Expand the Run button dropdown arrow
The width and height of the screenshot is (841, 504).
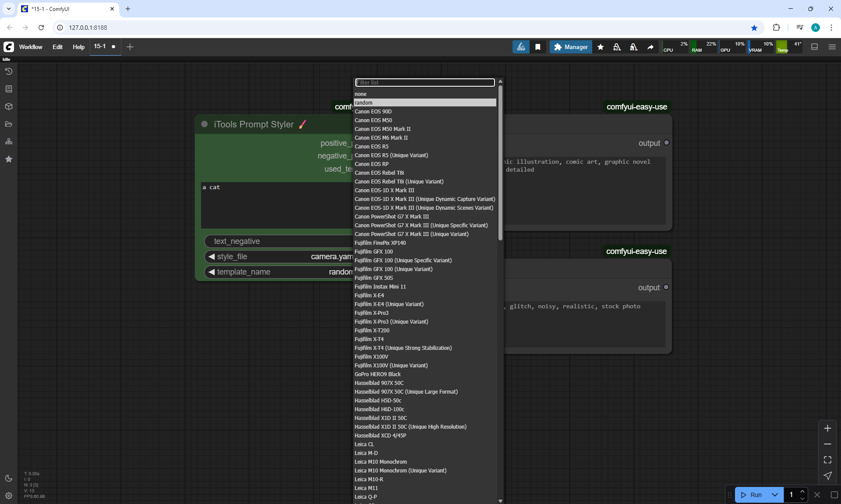774,495
